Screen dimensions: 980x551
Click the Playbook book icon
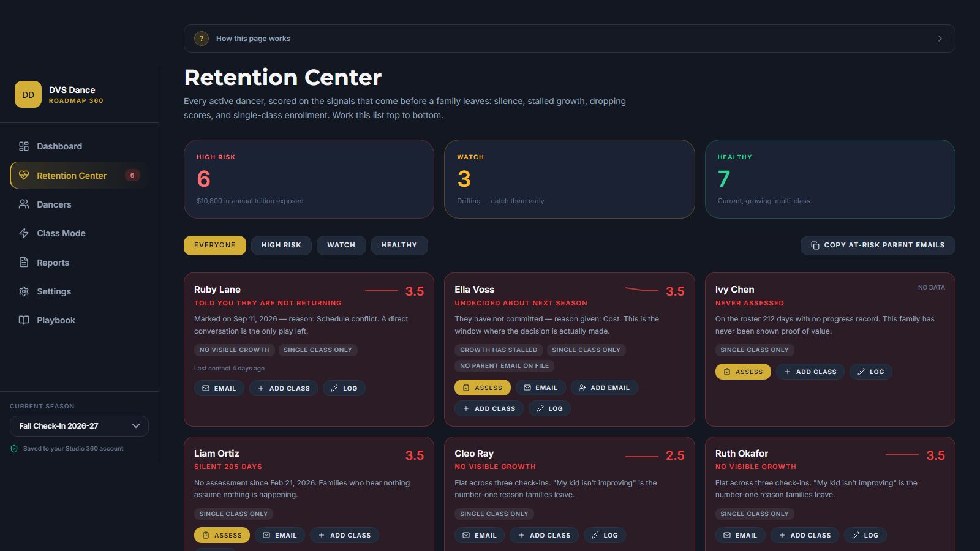(24, 320)
